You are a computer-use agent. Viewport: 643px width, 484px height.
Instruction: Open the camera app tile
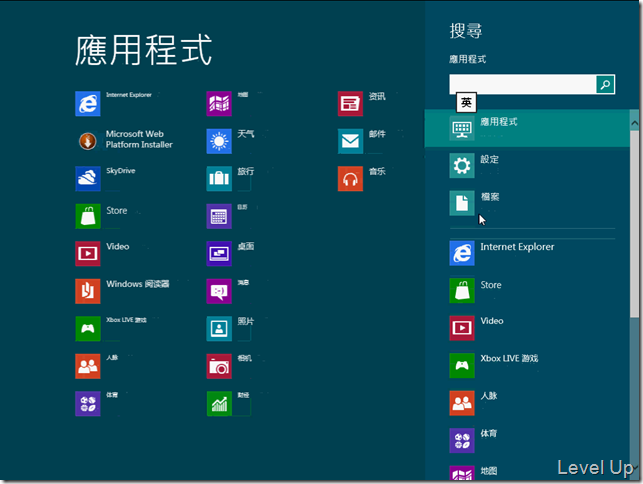219,366
